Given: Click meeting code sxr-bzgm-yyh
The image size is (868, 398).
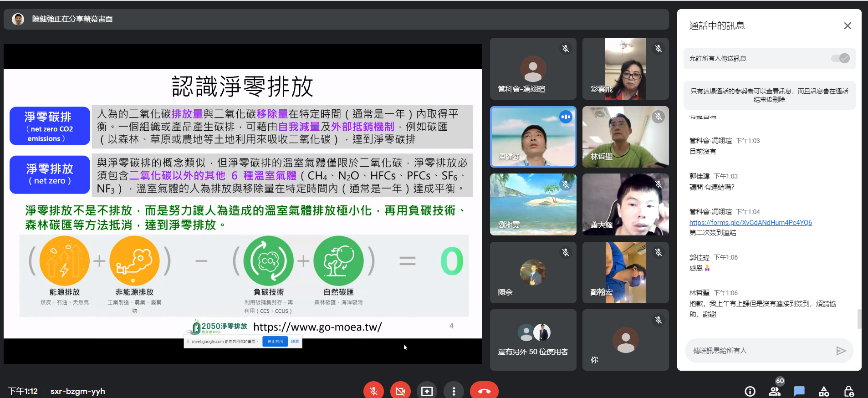Looking at the screenshot, I should (77, 391).
